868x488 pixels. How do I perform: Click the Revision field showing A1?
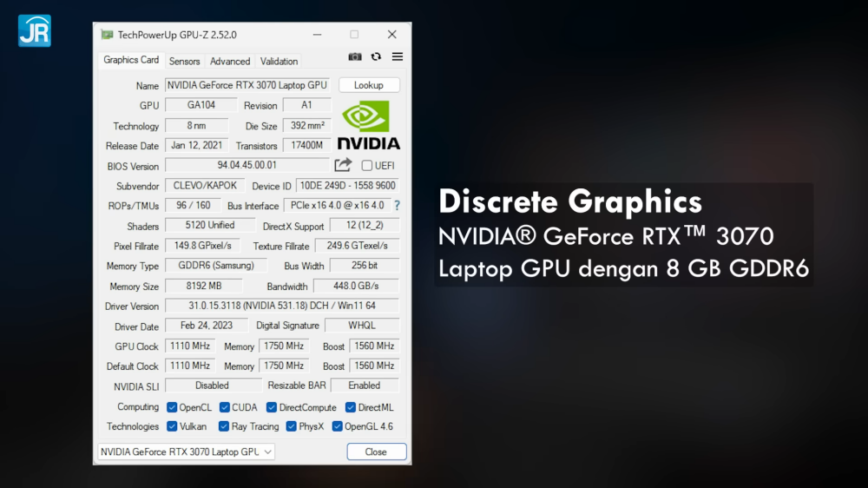[x=306, y=105]
